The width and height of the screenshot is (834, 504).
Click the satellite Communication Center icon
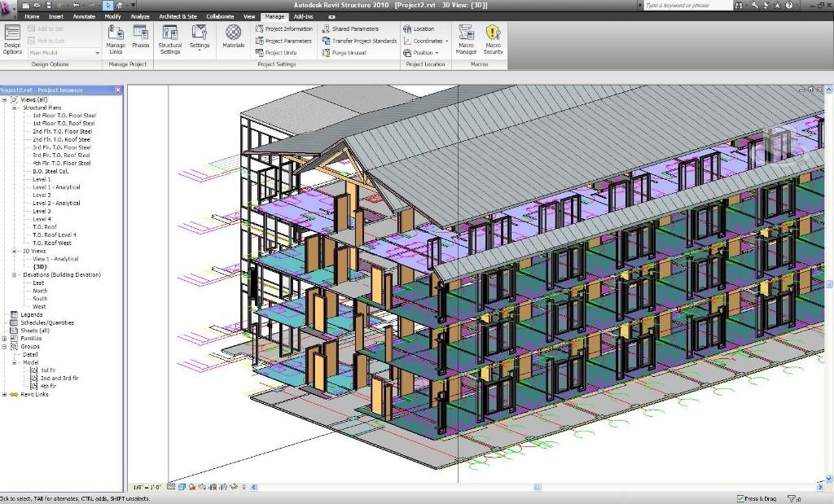(766, 6)
